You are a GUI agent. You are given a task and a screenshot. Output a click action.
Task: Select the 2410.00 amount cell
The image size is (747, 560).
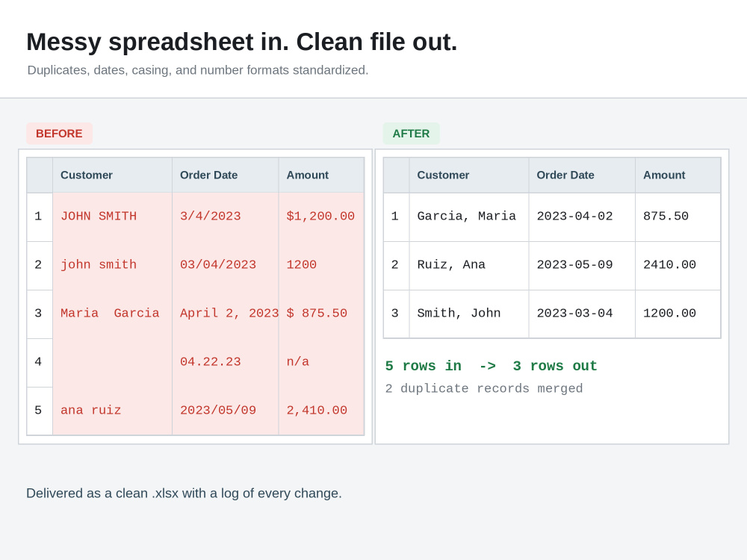pyautogui.click(x=678, y=265)
